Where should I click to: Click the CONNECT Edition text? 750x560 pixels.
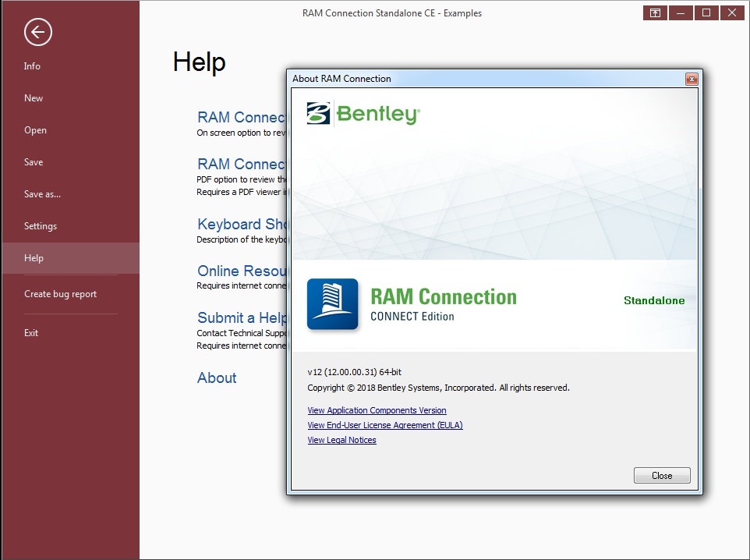(412, 317)
